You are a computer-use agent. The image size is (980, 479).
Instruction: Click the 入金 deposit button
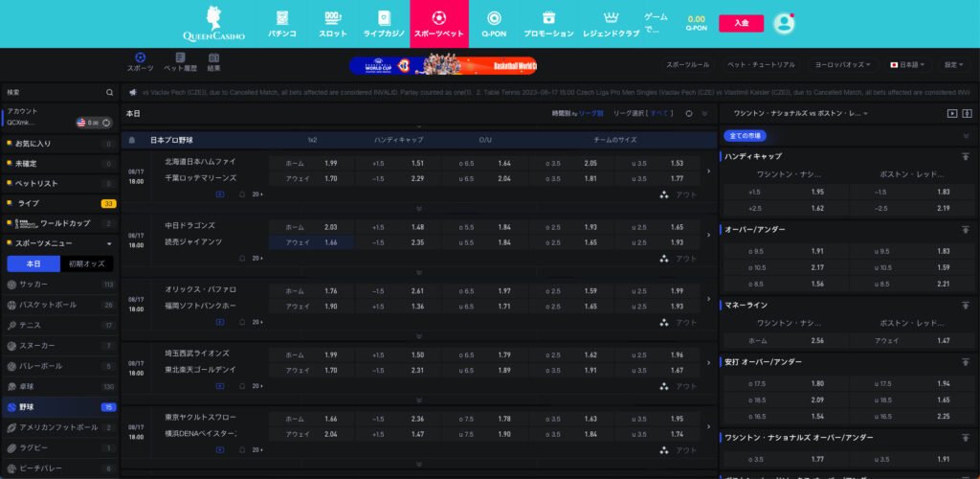(x=741, y=23)
